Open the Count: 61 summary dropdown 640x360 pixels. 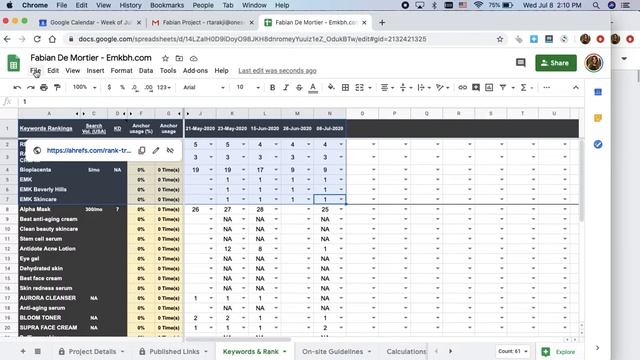coord(512,351)
